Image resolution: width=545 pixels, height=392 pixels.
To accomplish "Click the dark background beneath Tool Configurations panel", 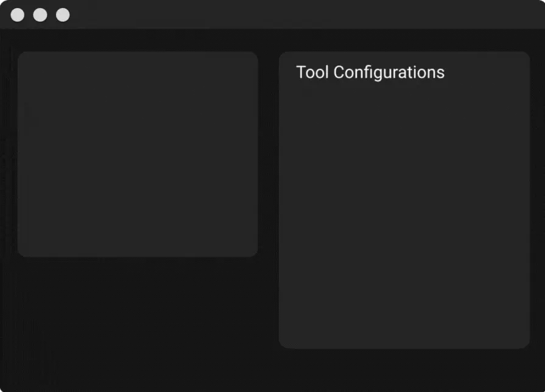I will point(404,369).
